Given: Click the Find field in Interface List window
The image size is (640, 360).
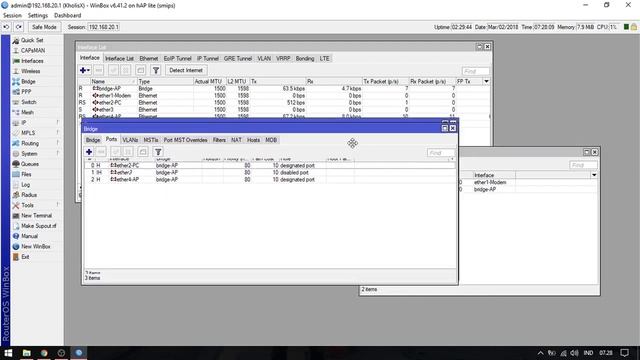Looking at the screenshot, I should [476, 71].
